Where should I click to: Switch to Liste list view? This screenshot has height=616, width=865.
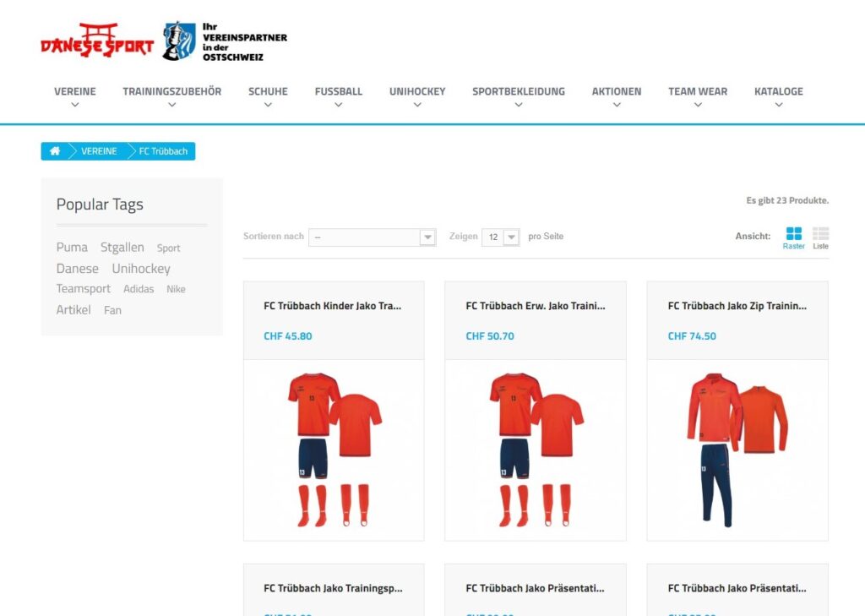(820, 238)
